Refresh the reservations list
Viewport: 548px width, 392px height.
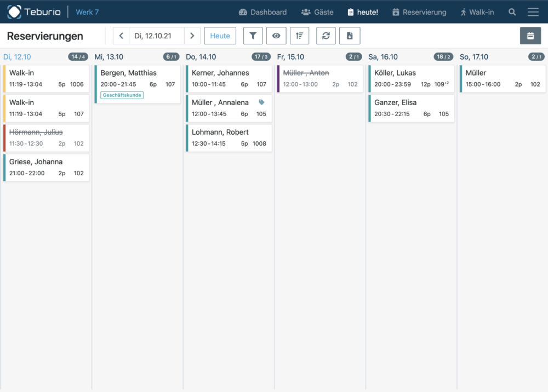(326, 36)
